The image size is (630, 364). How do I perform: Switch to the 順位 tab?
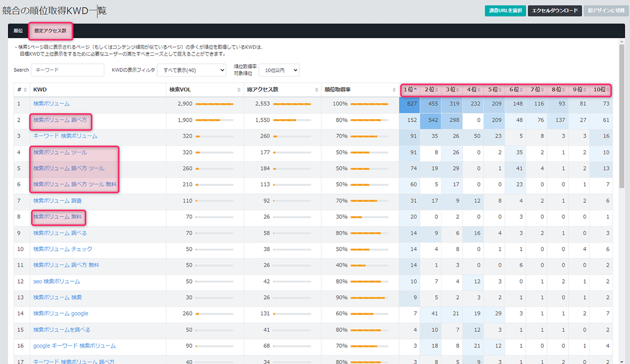(18, 31)
